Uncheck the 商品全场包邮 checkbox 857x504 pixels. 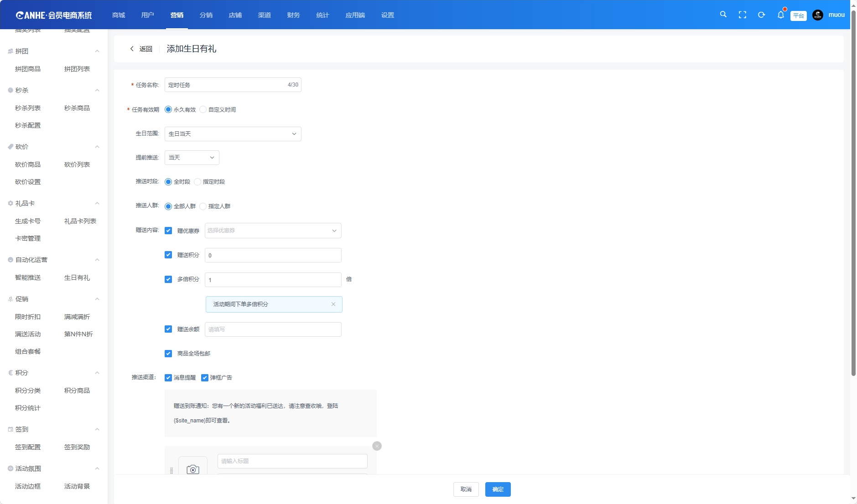point(168,354)
